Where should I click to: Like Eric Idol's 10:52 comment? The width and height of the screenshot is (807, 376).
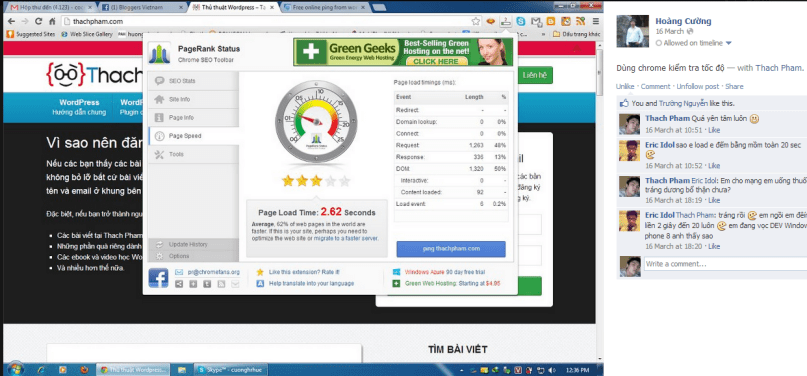[714, 166]
